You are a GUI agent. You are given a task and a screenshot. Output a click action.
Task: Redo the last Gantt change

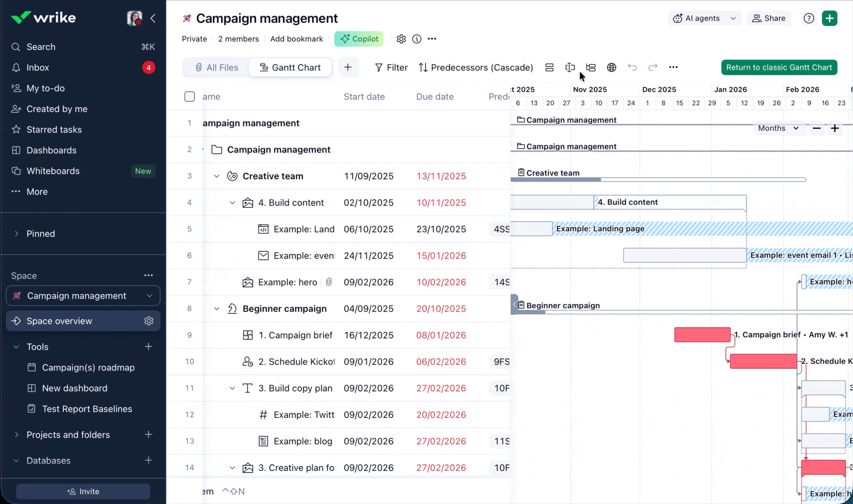(653, 68)
